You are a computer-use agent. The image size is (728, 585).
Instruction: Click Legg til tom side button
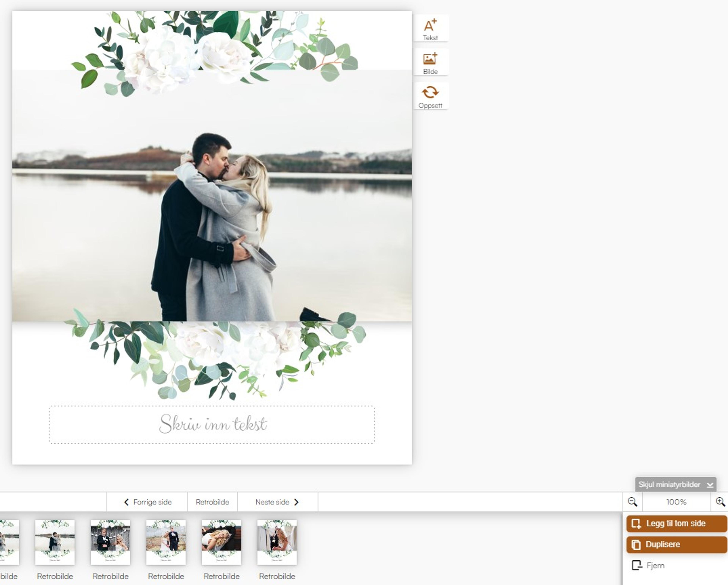(x=676, y=524)
